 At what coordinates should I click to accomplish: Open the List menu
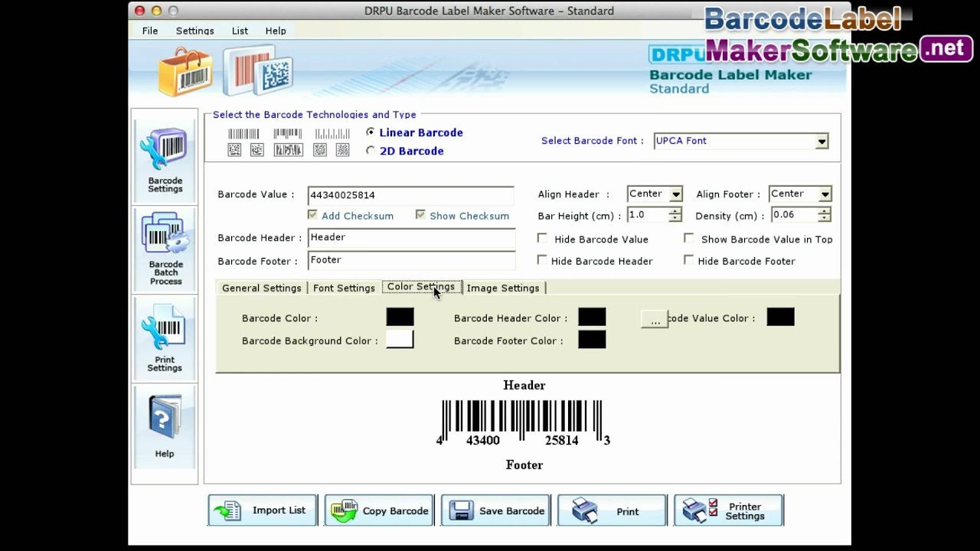tap(240, 31)
